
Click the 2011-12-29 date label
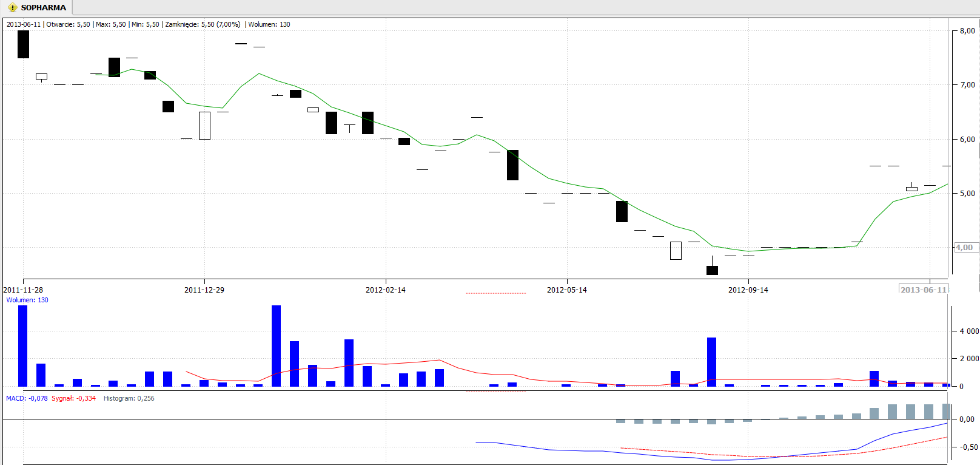[x=204, y=290]
